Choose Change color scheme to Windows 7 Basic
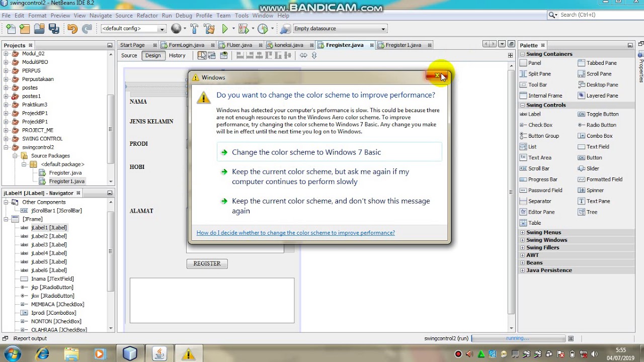Screen dimensions: 644x362 tap(330, 152)
